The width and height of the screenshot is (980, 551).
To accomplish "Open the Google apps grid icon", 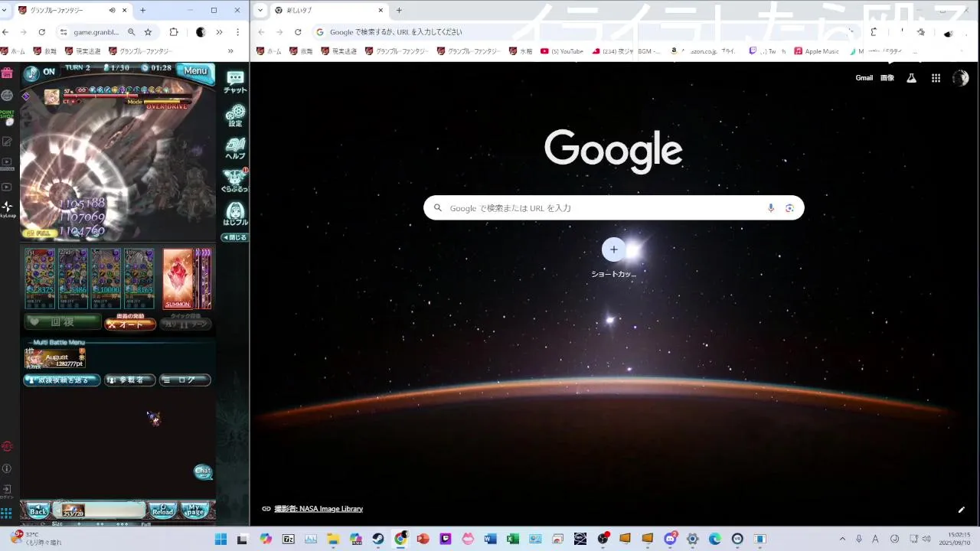I will tap(936, 78).
